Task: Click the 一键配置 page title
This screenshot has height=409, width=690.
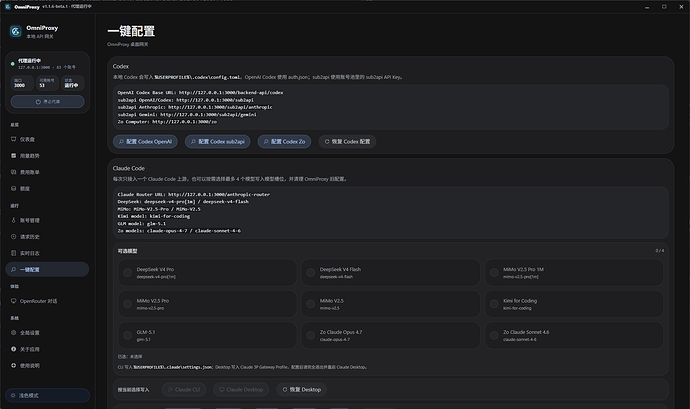Action: tap(131, 31)
